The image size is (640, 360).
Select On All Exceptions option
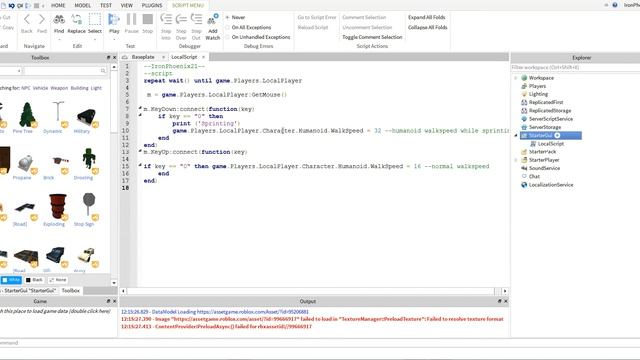[x=248, y=27]
